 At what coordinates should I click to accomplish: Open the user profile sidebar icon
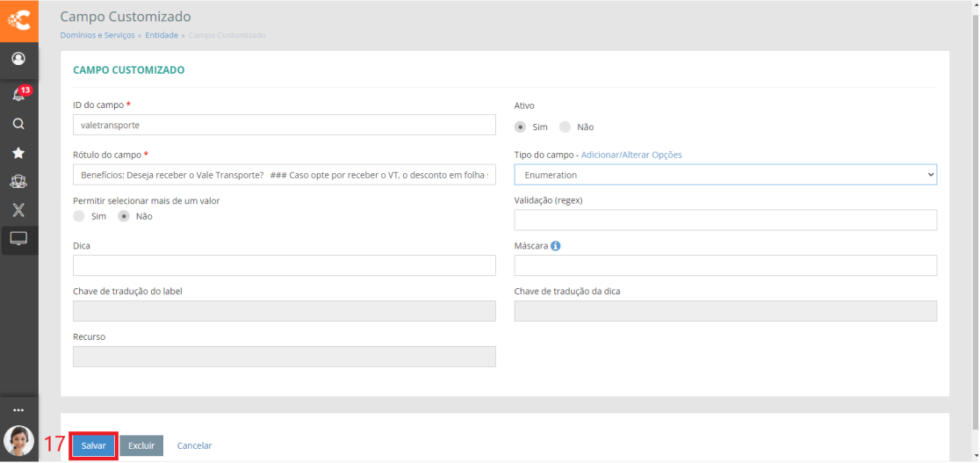click(x=18, y=59)
